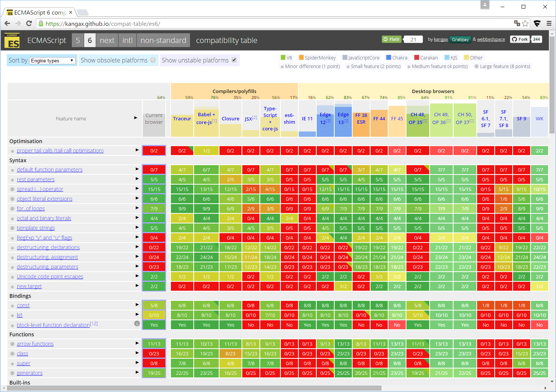Click the Flattr button
This screenshot has height=392, width=556.
(391, 39)
